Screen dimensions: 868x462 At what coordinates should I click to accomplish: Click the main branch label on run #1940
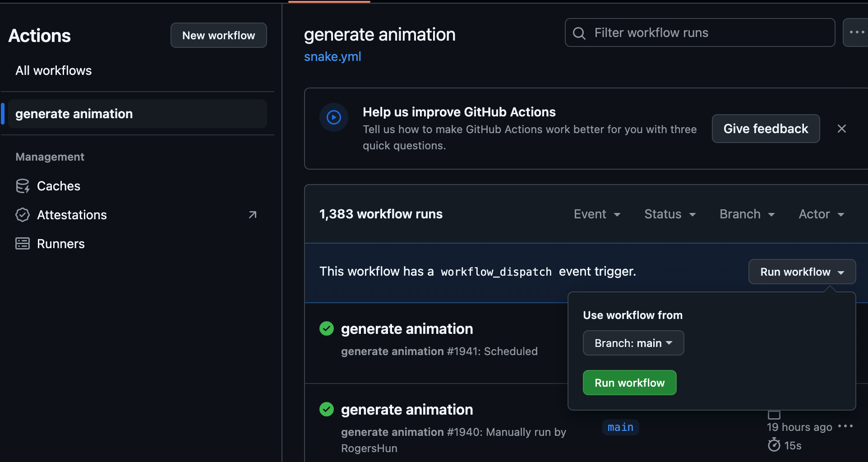(620, 427)
